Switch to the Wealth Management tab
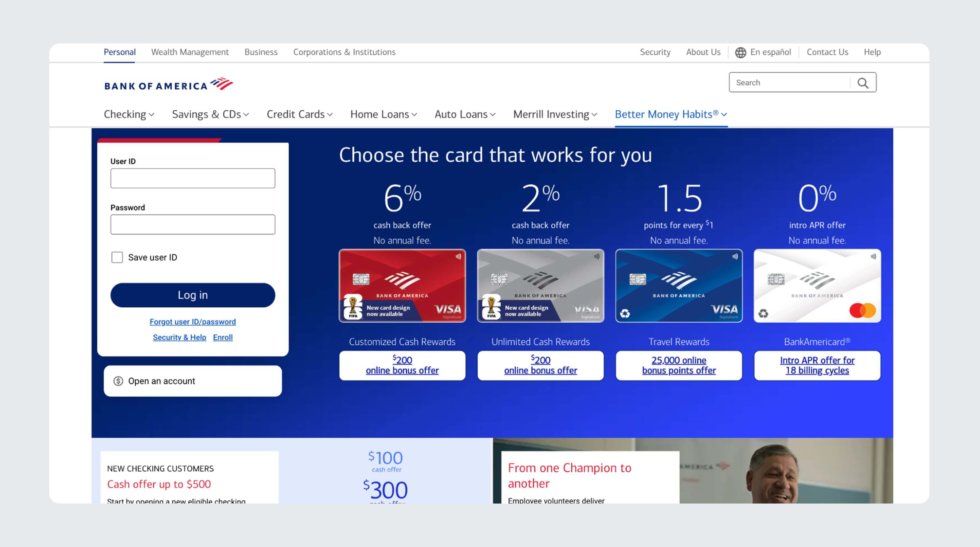The image size is (980, 547). 190,52
